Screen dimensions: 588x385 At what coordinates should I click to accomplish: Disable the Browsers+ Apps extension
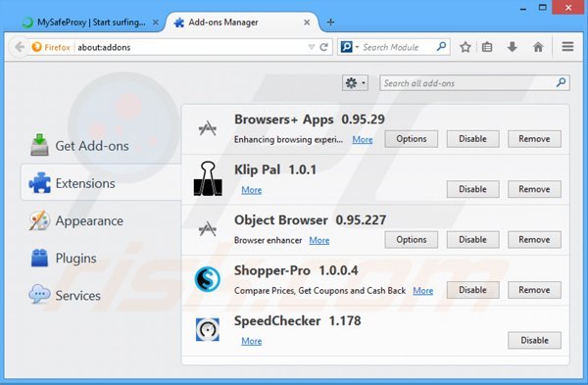click(473, 139)
